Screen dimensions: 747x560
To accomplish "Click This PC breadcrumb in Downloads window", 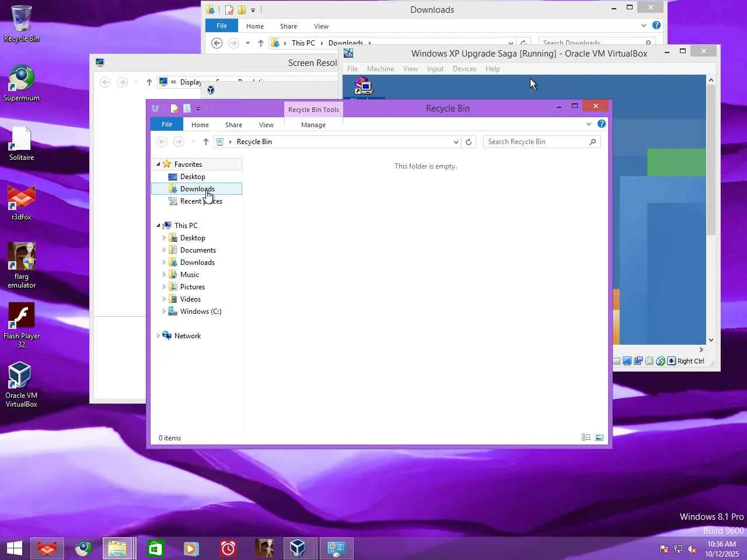I will [x=303, y=43].
